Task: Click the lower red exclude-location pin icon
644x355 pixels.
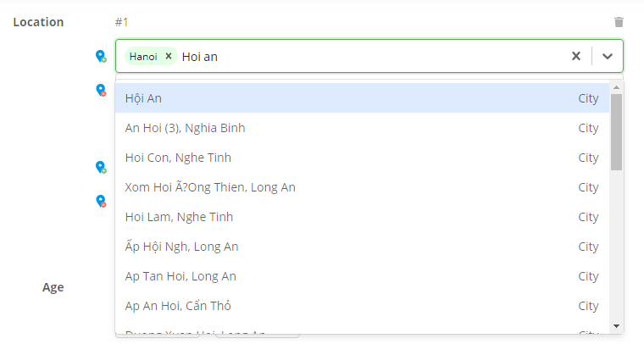Action: 101,201
